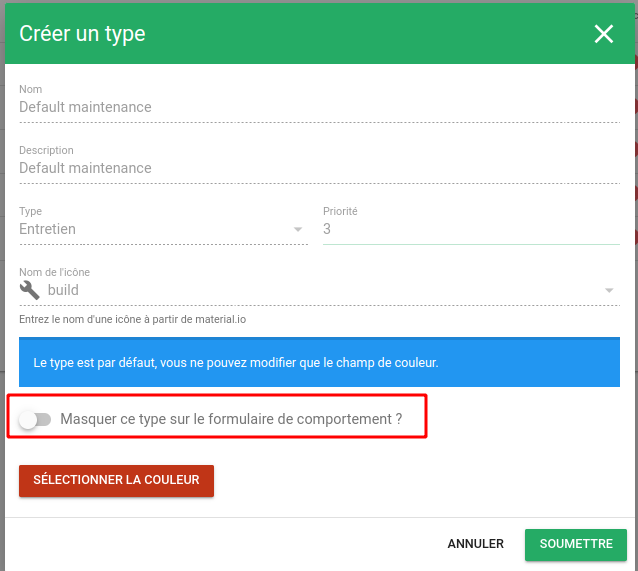Close the Créer un type dialog

pyautogui.click(x=603, y=34)
